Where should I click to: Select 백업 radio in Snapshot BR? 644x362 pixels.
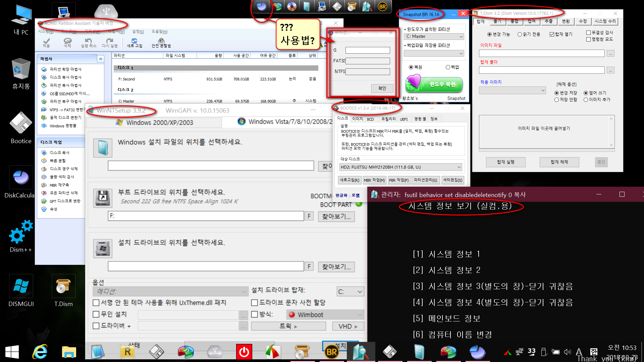coord(448,67)
